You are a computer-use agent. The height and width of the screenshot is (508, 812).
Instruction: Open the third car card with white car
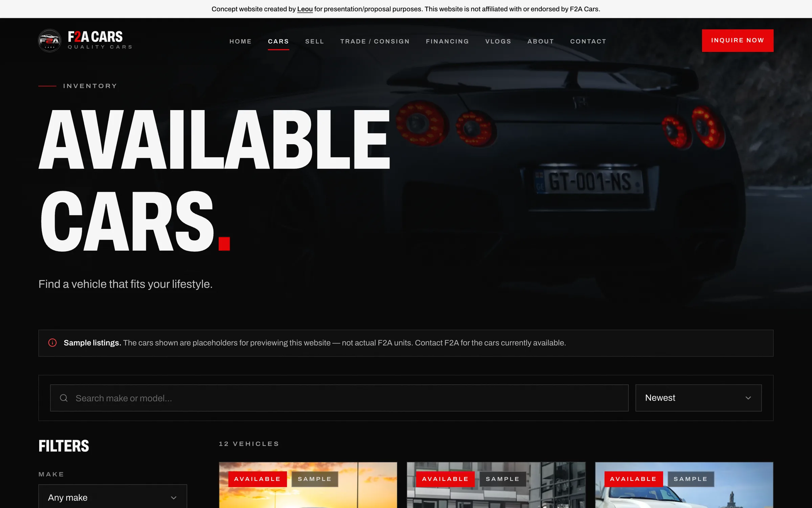coord(684,485)
